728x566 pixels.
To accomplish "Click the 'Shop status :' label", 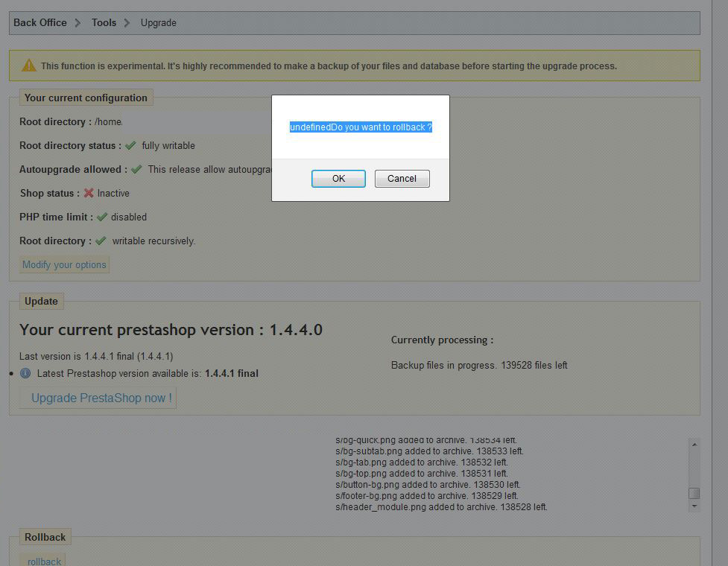I will 50,193.
